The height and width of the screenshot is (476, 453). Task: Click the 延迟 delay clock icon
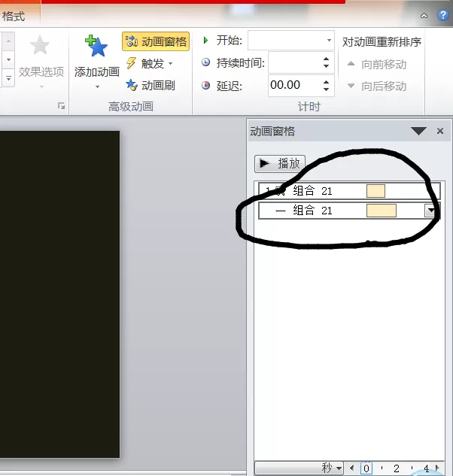click(x=205, y=86)
